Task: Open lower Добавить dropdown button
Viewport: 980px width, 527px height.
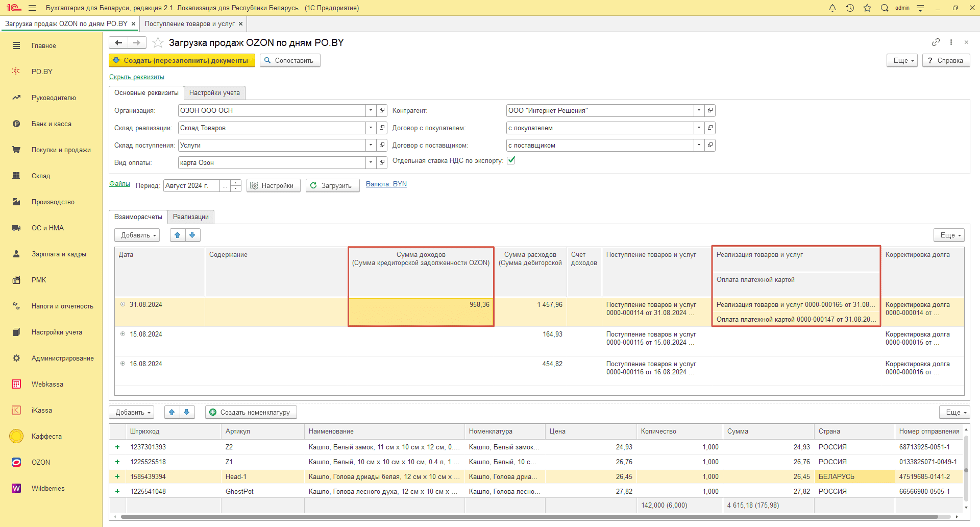Action: [x=132, y=412]
